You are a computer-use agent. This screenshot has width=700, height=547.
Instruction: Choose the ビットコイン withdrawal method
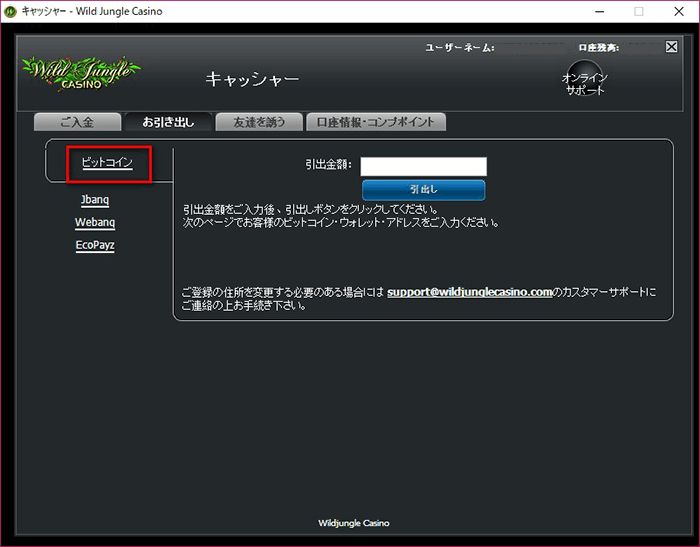pos(107,163)
